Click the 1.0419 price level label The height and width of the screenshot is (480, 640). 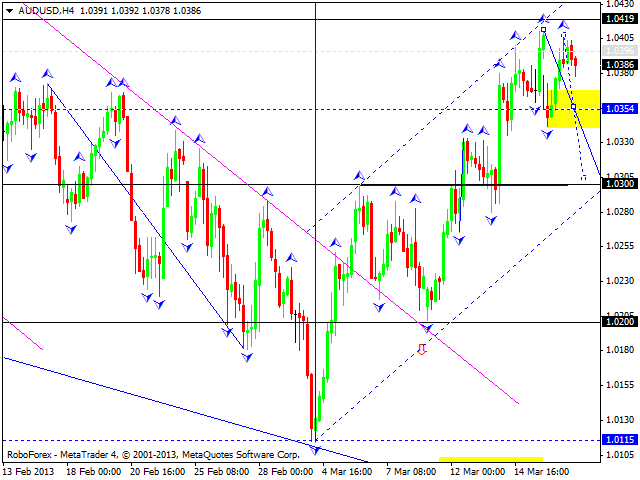tap(620, 19)
